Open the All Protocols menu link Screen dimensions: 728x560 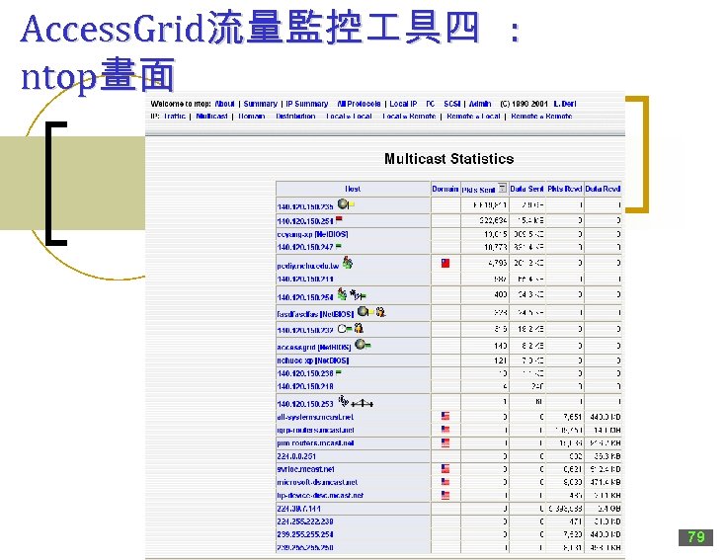(359, 104)
